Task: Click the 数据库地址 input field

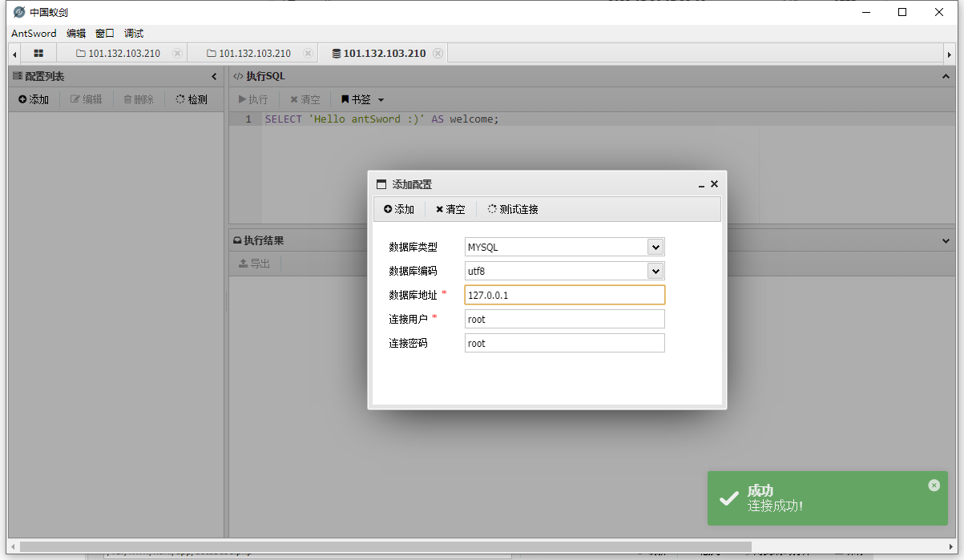Action: coord(565,295)
